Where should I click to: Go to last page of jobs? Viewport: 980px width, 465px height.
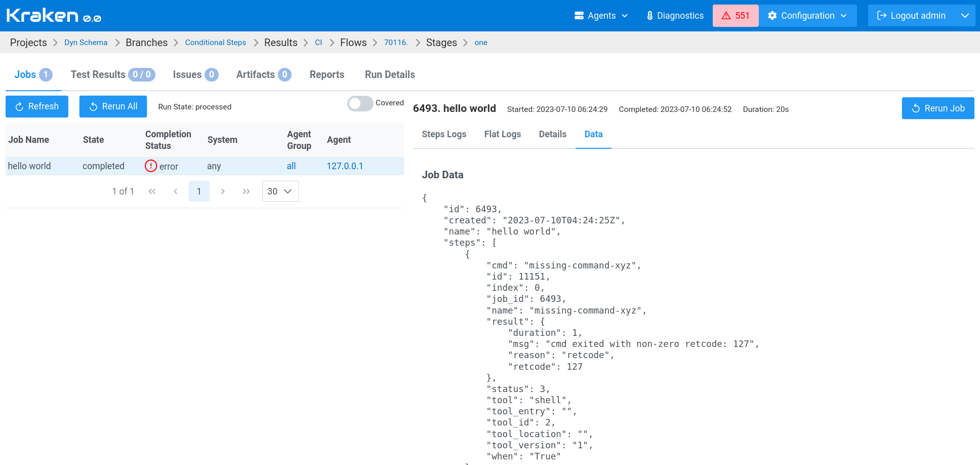click(x=246, y=191)
